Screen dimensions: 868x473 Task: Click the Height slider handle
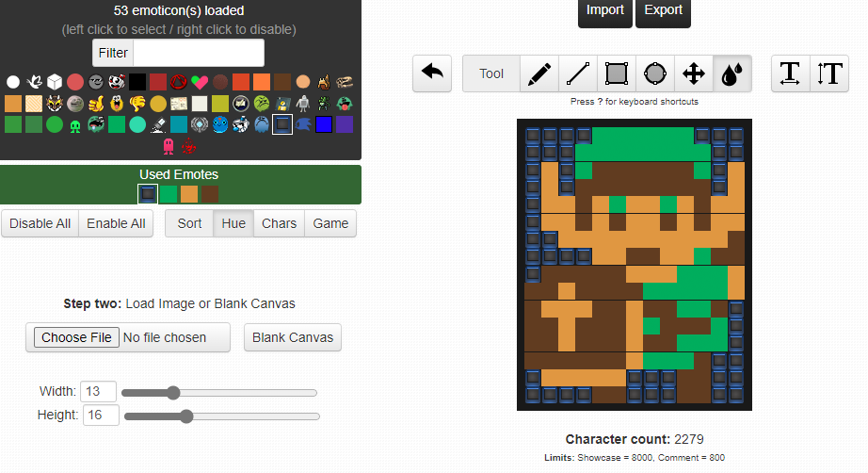[186, 416]
